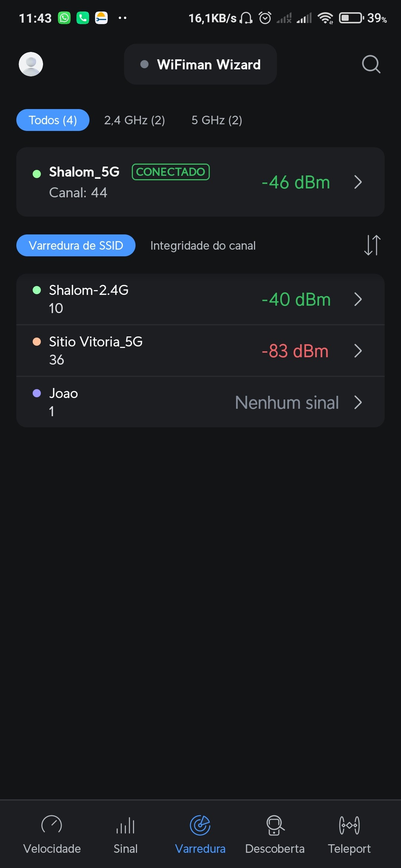The width and height of the screenshot is (401, 868).
Task: Select the Varredura scan tab icon
Action: [x=200, y=826]
